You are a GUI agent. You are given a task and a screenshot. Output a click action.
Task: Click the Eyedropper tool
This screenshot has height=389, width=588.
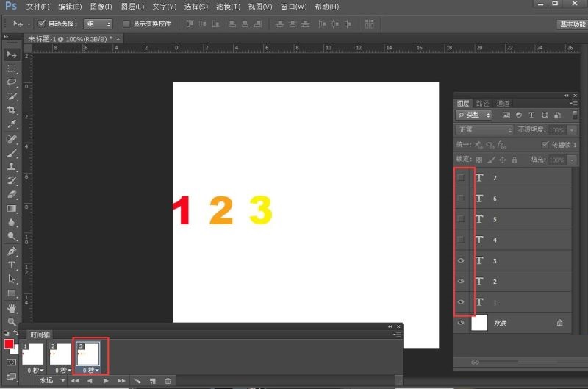(x=12, y=124)
